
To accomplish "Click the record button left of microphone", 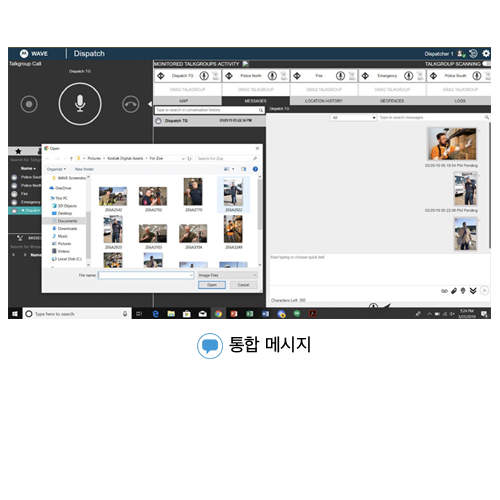I will coord(29,104).
